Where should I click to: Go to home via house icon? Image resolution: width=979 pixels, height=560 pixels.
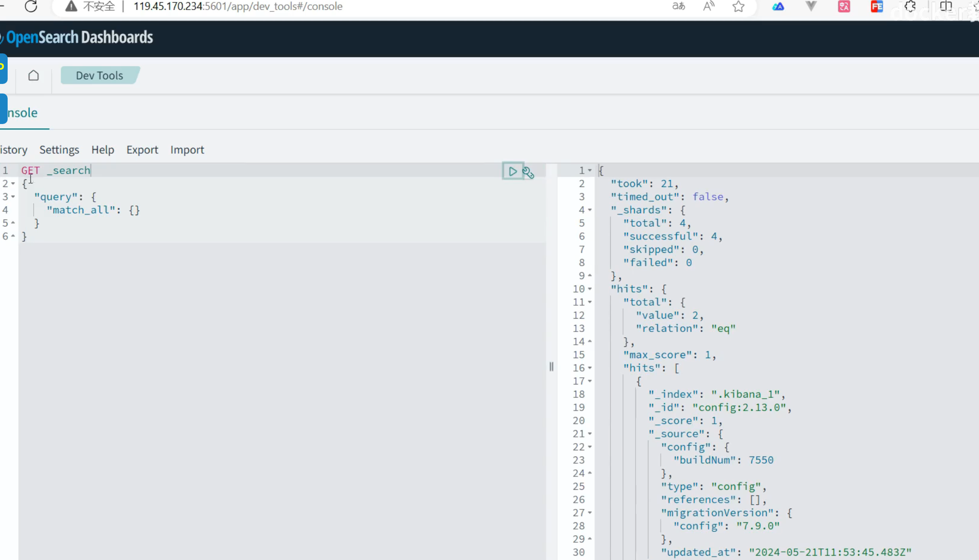point(33,75)
